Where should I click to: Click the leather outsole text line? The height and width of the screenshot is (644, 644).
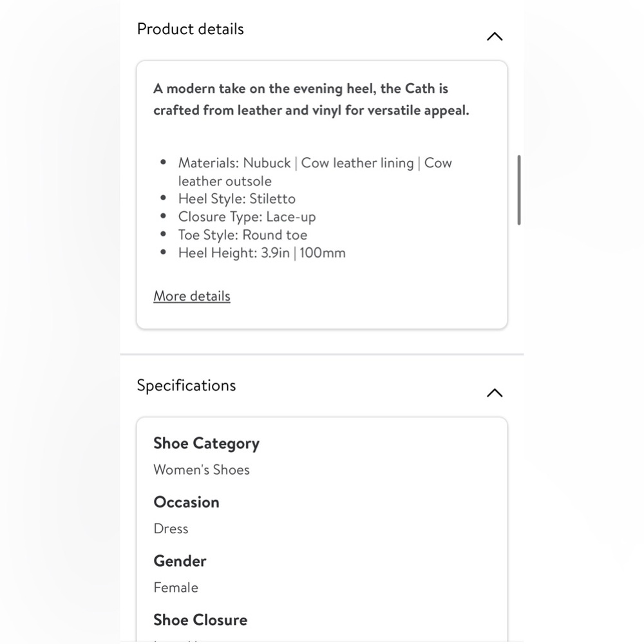tap(225, 181)
